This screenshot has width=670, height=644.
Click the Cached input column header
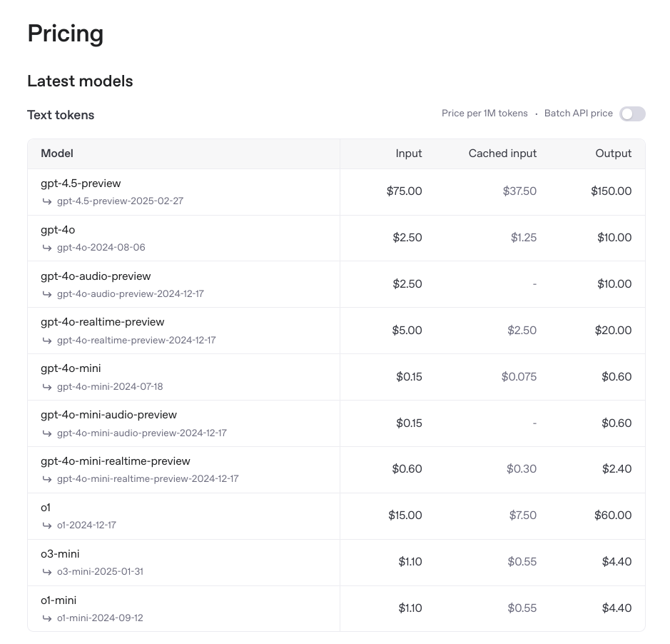click(502, 154)
